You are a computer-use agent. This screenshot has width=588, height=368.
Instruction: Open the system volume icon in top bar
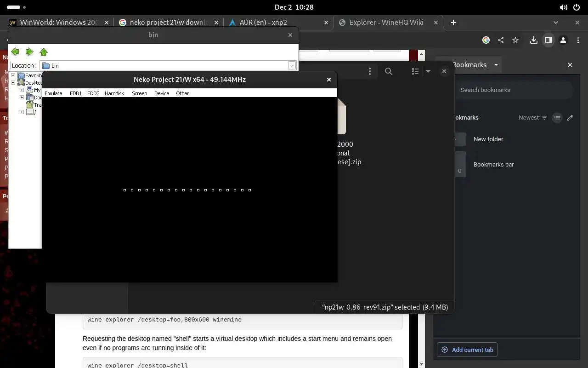pyautogui.click(x=564, y=7)
